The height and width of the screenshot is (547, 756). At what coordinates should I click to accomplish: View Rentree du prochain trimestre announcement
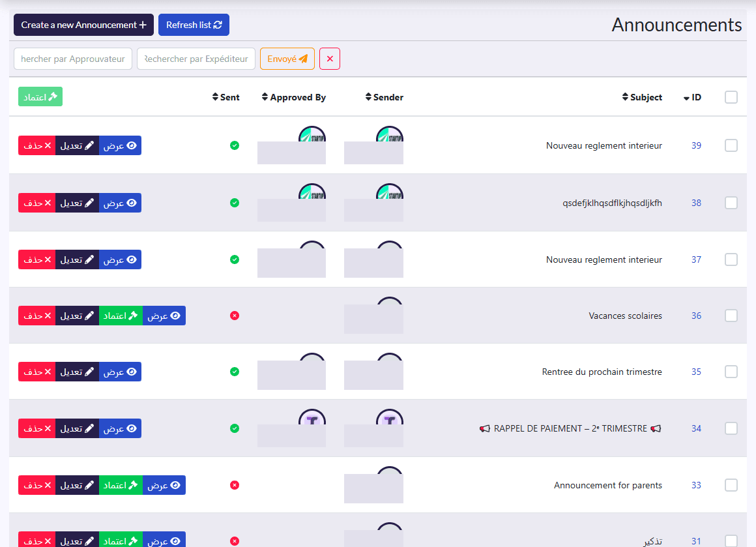120,372
